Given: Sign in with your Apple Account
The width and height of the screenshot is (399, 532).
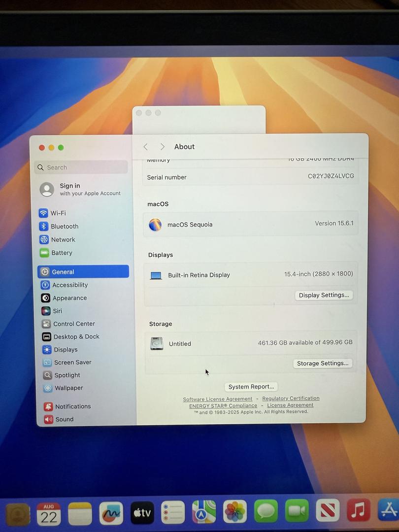Looking at the screenshot, I should [80, 189].
